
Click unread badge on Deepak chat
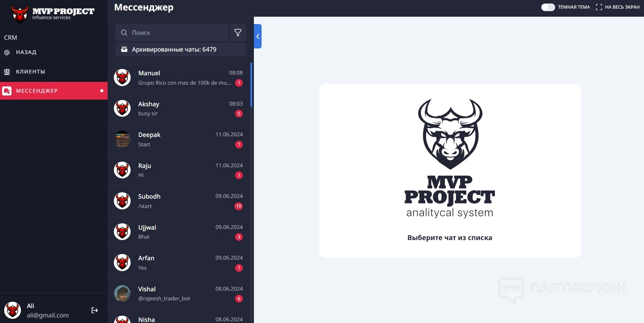pos(239,145)
